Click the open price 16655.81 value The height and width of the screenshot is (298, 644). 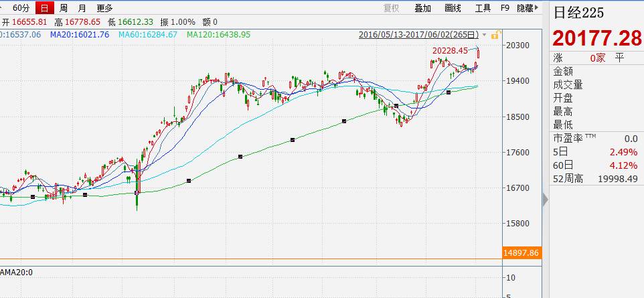pyautogui.click(x=29, y=22)
